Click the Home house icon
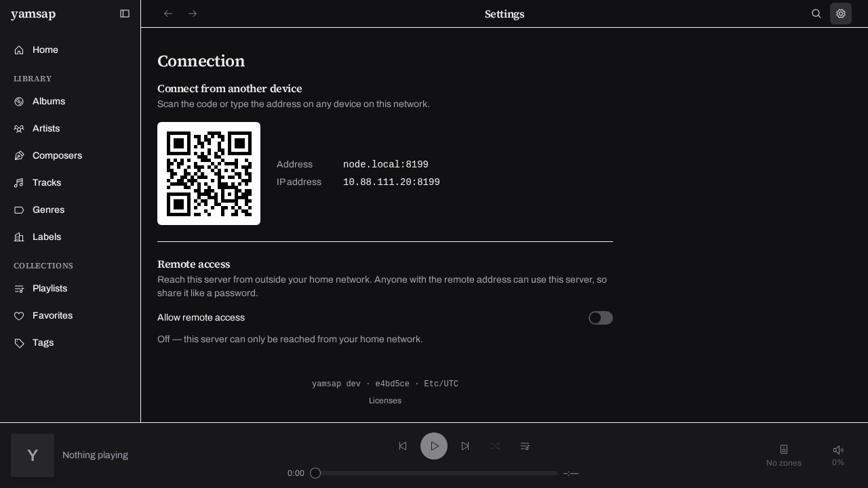 click(x=19, y=50)
